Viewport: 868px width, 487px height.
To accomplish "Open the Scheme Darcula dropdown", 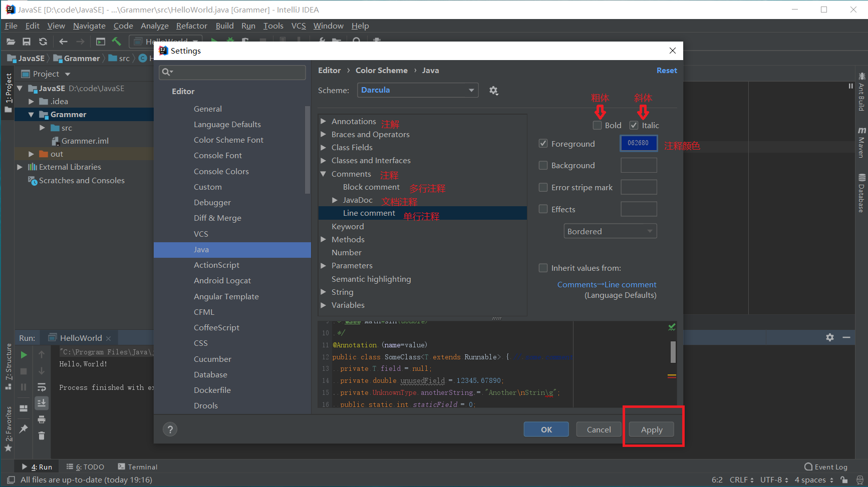I will coord(418,90).
